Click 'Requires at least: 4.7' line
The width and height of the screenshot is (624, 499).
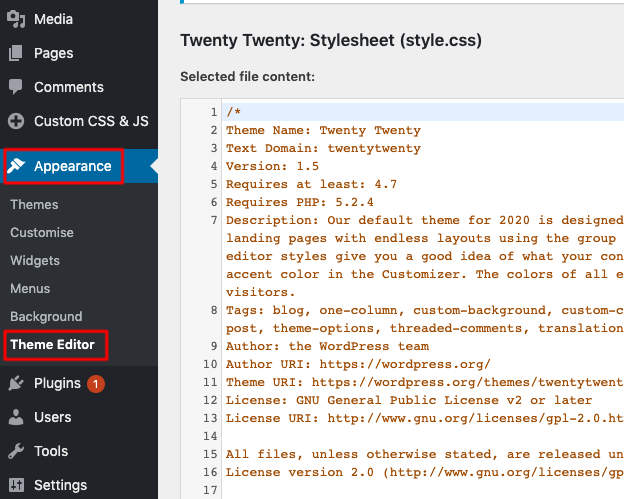312,184
